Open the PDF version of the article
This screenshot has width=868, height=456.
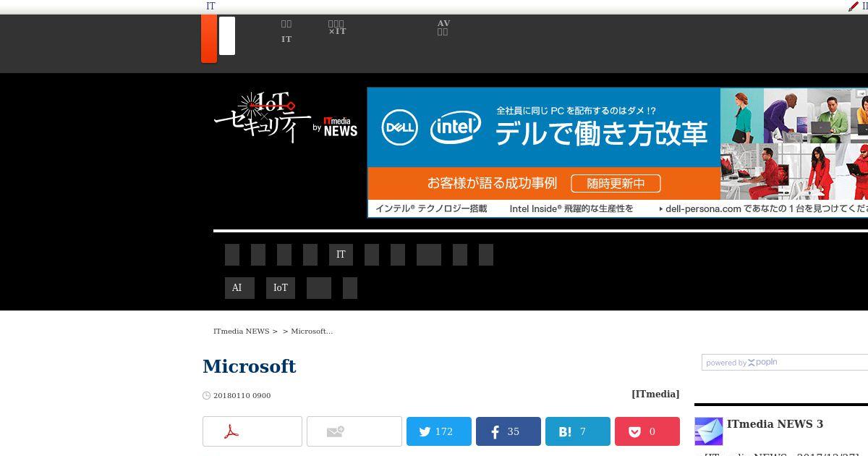[252, 431]
